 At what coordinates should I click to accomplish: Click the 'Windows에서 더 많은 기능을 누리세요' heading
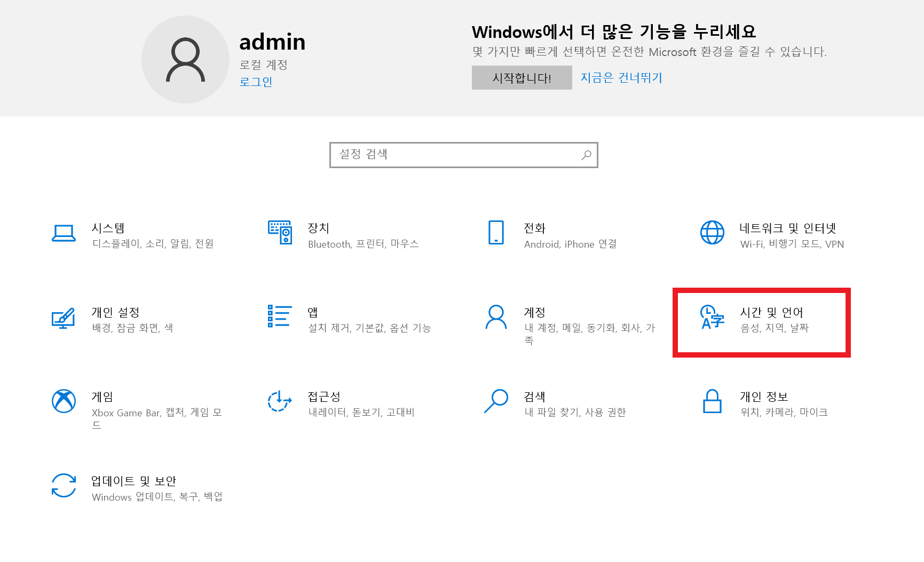click(x=614, y=32)
